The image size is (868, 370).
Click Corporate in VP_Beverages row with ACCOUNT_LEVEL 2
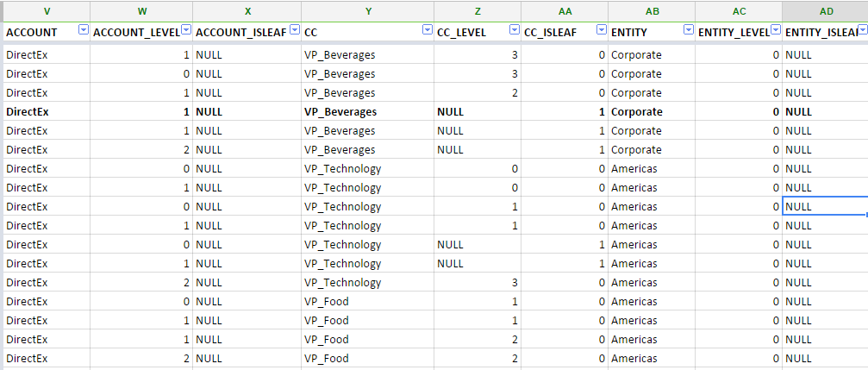pyautogui.click(x=653, y=149)
